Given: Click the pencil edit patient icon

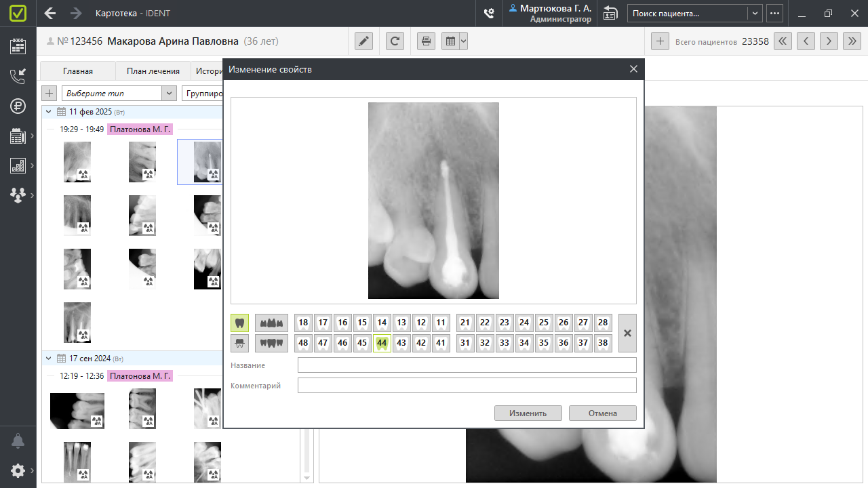Looking at the screenshot, I should tap(364, 41).
